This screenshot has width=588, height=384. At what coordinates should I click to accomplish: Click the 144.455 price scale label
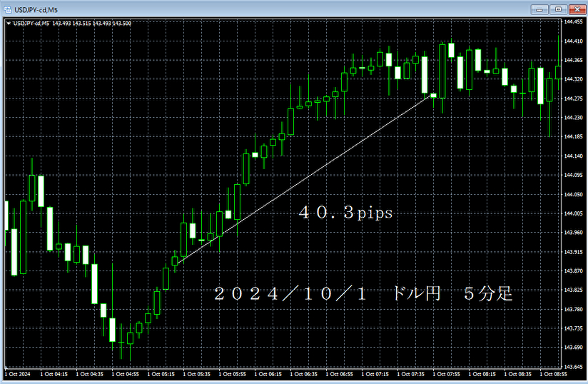tap(574, 21)
